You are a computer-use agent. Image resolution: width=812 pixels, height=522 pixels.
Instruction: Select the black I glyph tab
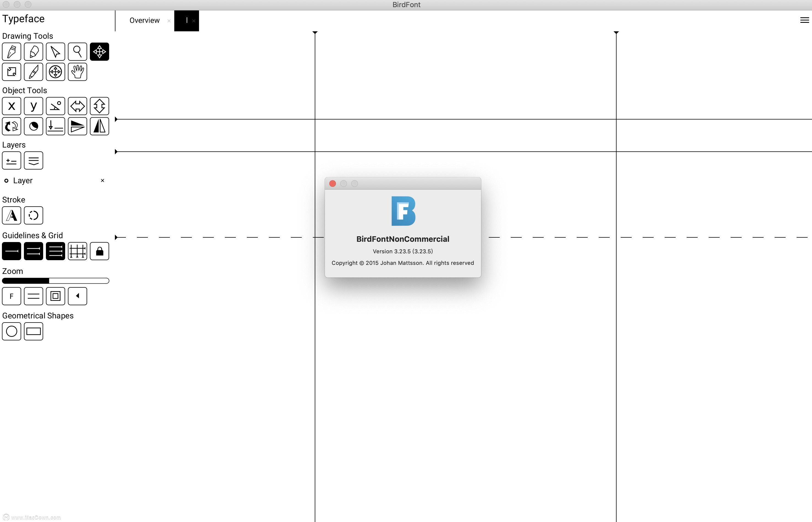click(186, 21)
